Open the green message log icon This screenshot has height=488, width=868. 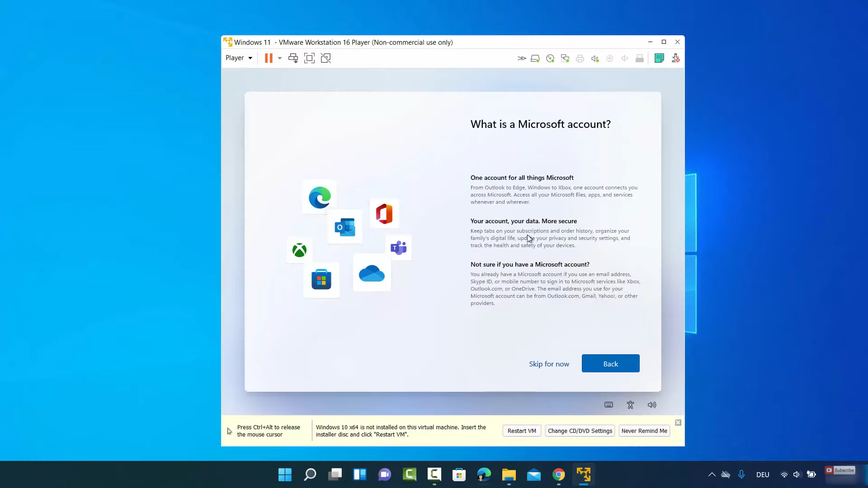coord(659,58)
